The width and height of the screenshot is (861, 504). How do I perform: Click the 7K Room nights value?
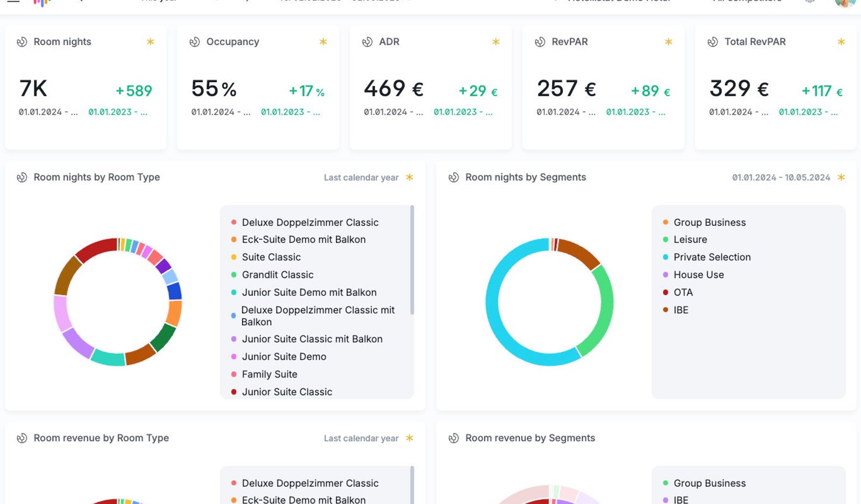33,88
